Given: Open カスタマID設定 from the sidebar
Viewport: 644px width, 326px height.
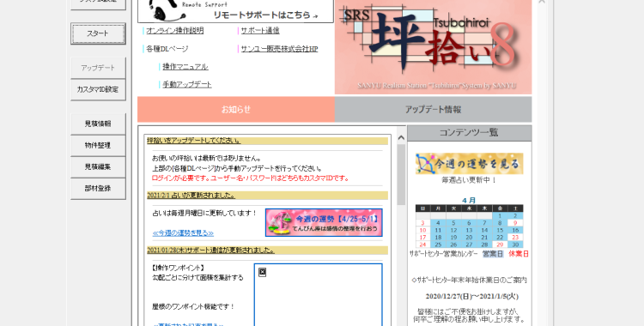Looking at the screenshot, I should point(98,89).
